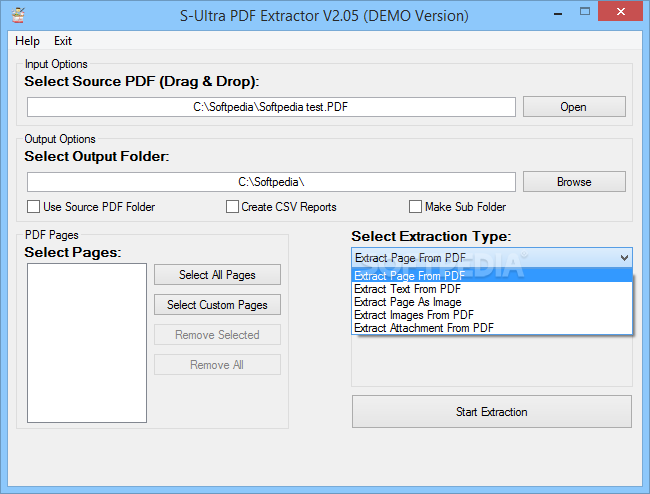
Task: Click Select All Pages button
Action: pyautogui.click(x=217, y=275)
